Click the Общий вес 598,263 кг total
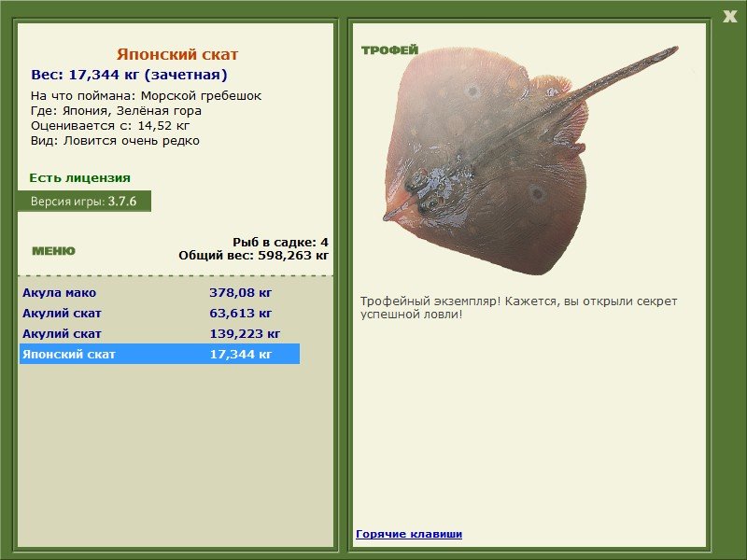Viewport: 747px width, 560px height. tap(253, 255)
